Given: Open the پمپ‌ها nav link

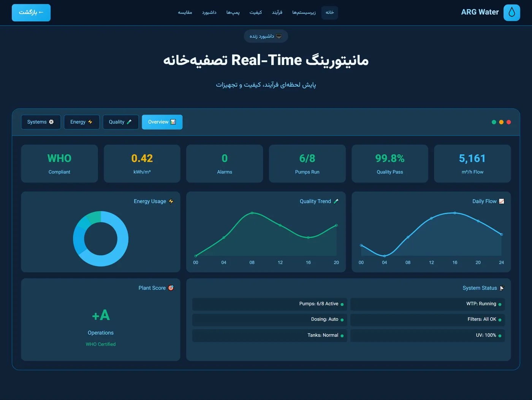Looking at the screenshot, I should click(x=233, y=13).
